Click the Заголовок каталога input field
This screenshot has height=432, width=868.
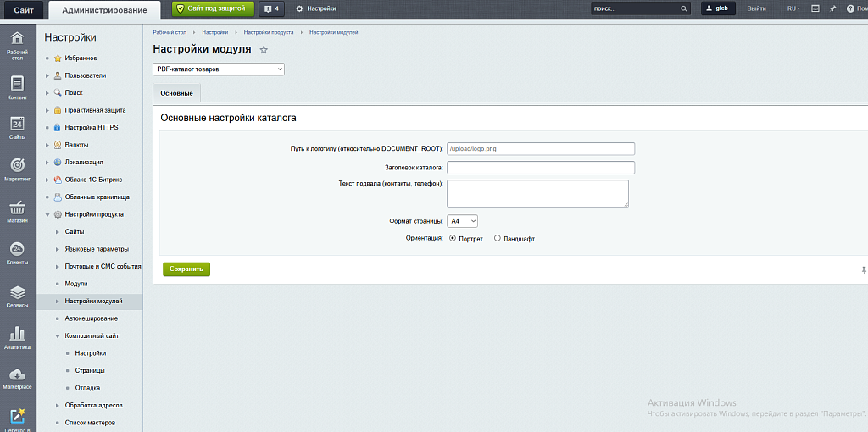pyautogui.click(x=541, y=168)
